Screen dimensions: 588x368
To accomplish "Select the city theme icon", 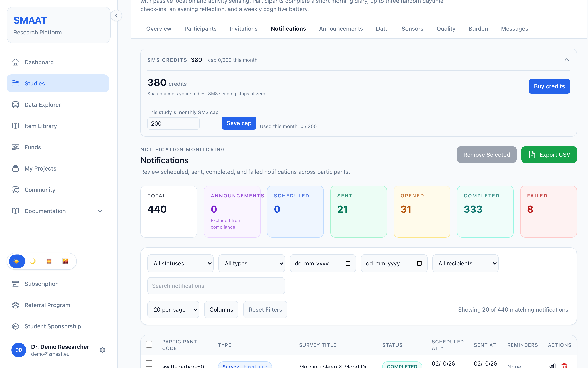I will 65,261.
